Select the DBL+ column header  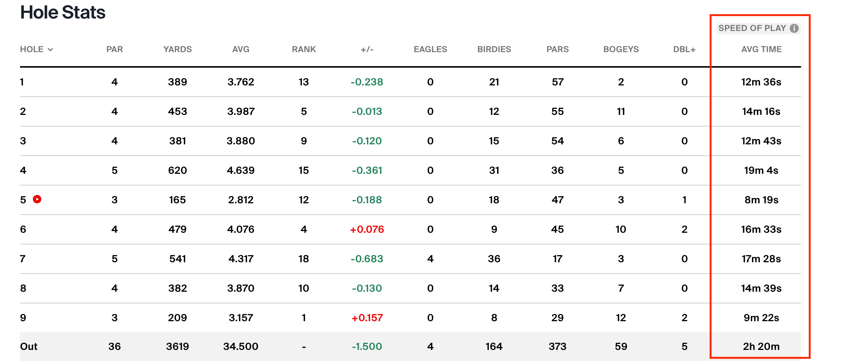pos(684,50)
